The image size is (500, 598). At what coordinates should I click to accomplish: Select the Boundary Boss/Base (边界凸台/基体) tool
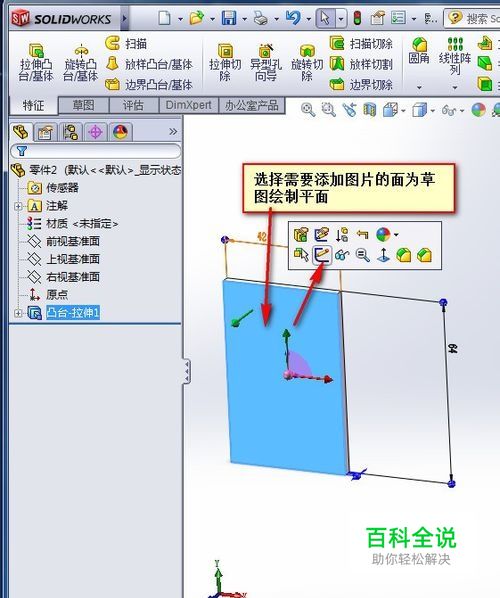click(149, 84)
